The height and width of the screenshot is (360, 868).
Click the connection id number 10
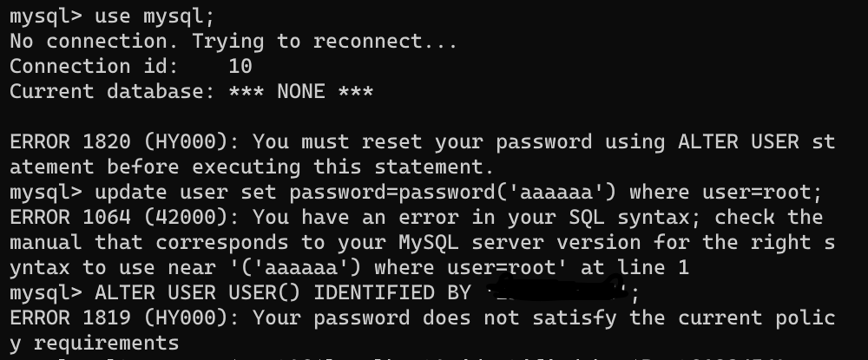click(x=240, y=66)
